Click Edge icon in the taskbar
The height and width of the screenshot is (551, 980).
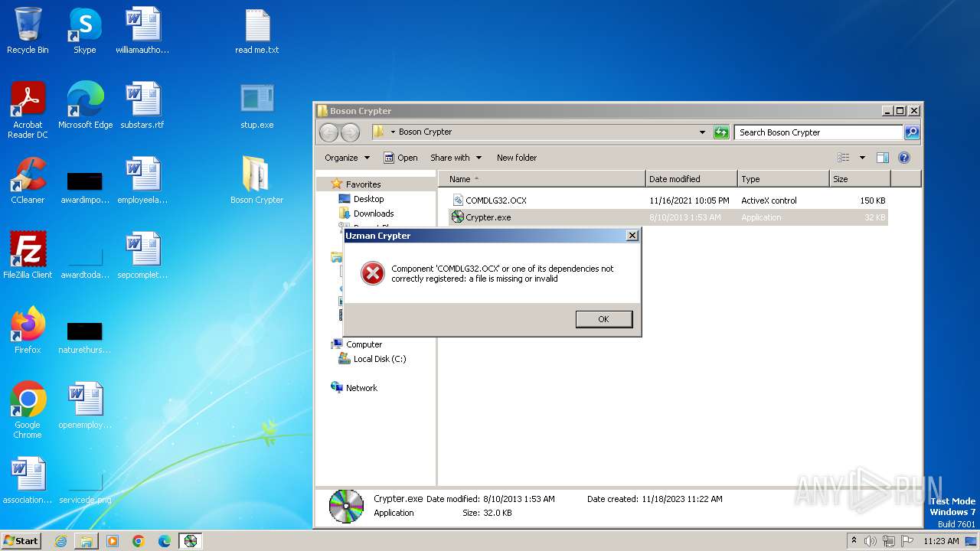[x=165, y=541]
